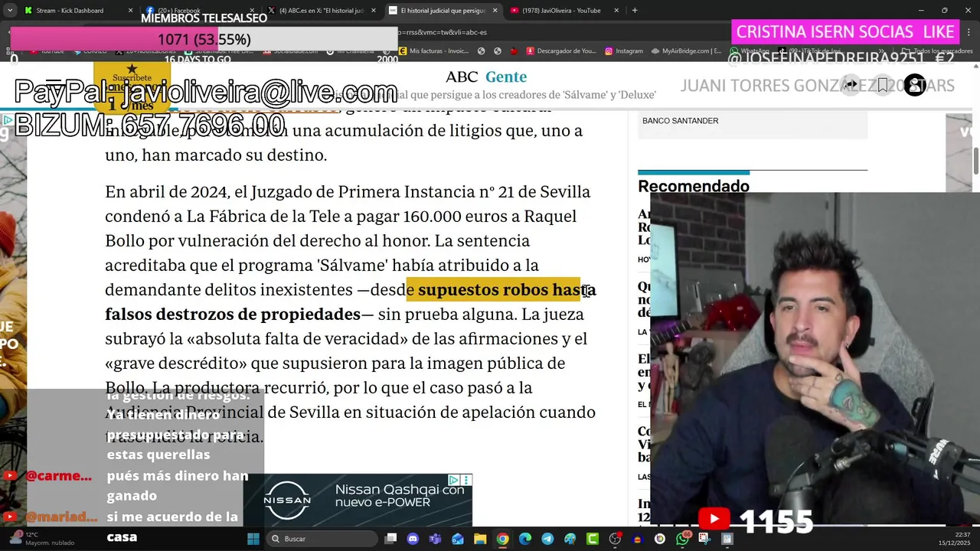Open Outlook from the taskbar
The width and height of the screenshot is (980, 551).
pos(458,539)
